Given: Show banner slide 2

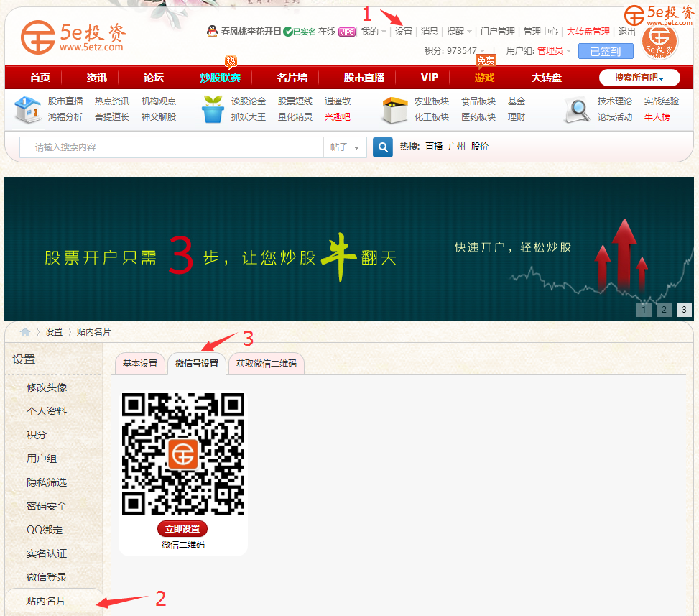Looking at the screenshot, I should coord(664,310).
